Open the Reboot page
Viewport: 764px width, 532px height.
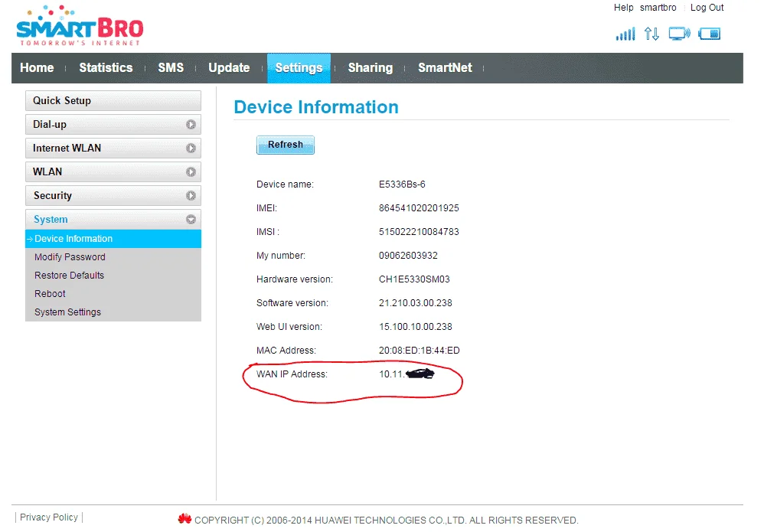50,294
